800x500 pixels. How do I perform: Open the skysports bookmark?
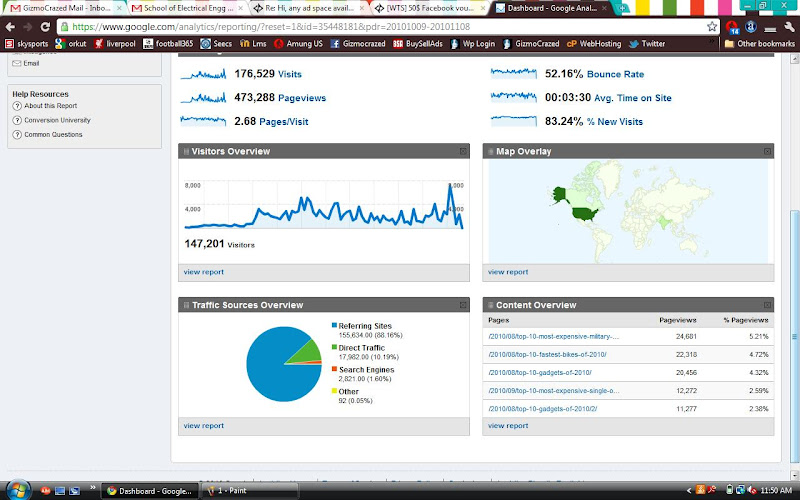26,44
